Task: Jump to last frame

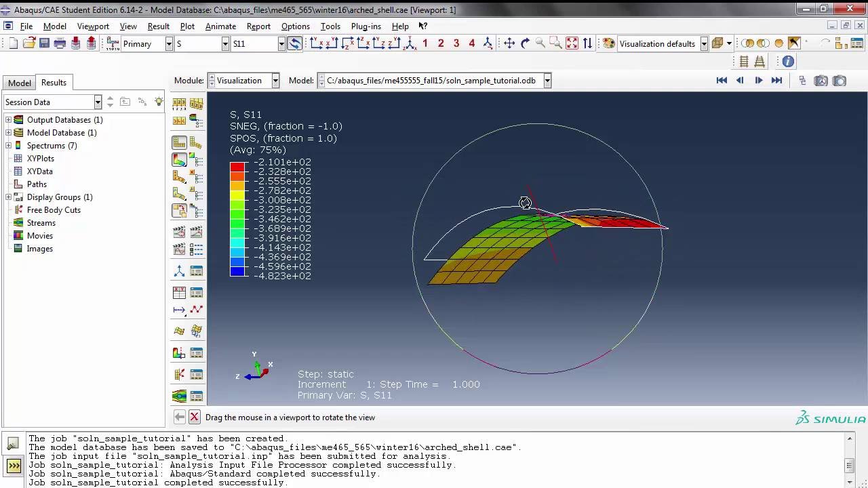Action: [x=777, y=80]
